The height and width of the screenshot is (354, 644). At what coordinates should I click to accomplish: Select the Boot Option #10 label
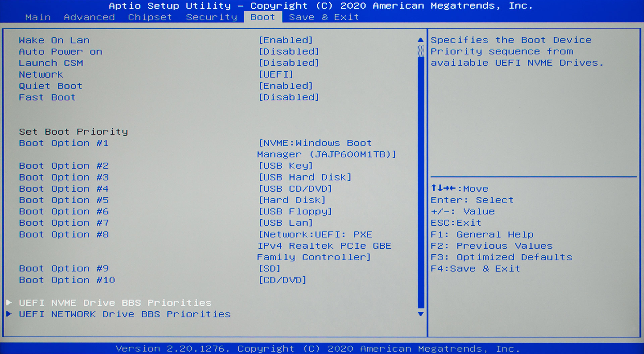67,280
